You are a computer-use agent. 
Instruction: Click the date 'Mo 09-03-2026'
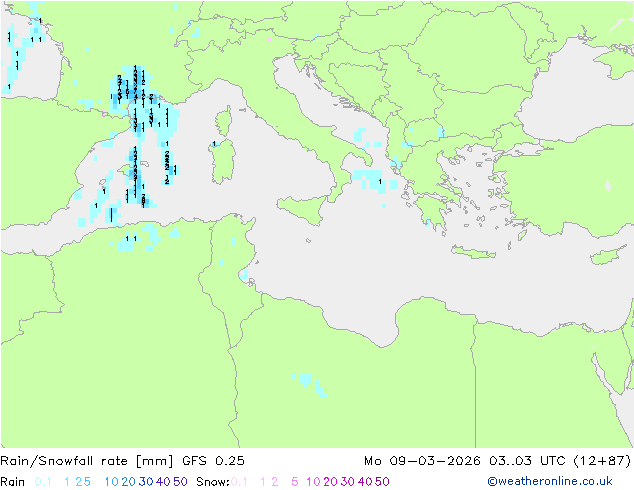tap(422, 461)
